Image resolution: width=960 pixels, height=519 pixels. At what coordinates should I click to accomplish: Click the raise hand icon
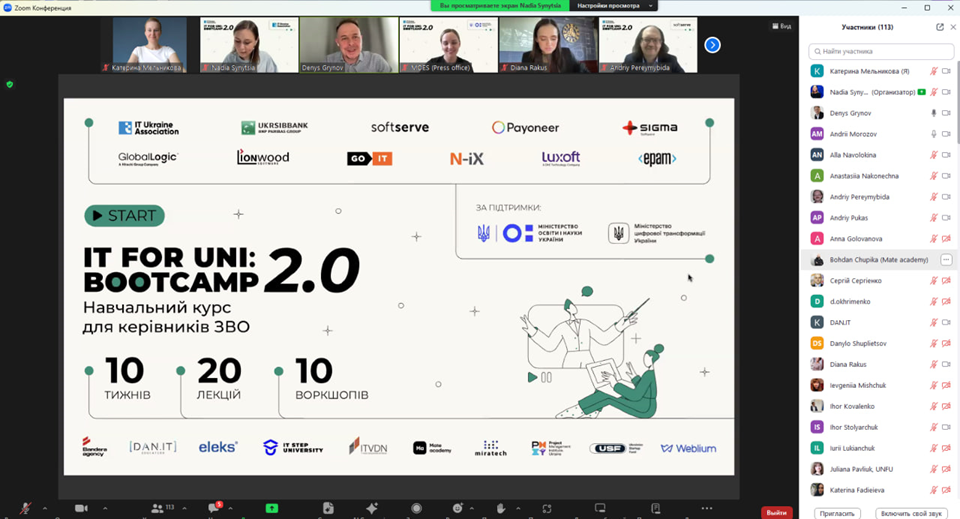[x=501, y=508]
